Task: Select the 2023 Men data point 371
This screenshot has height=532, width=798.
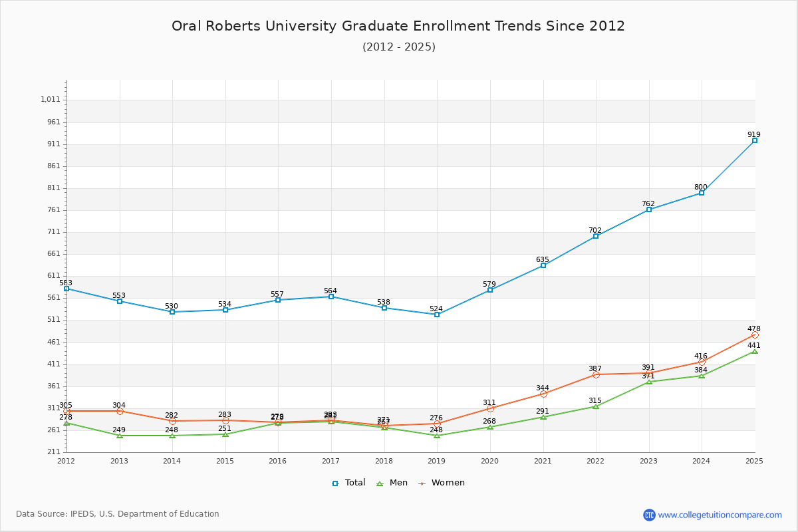Action: click(649, 382)
